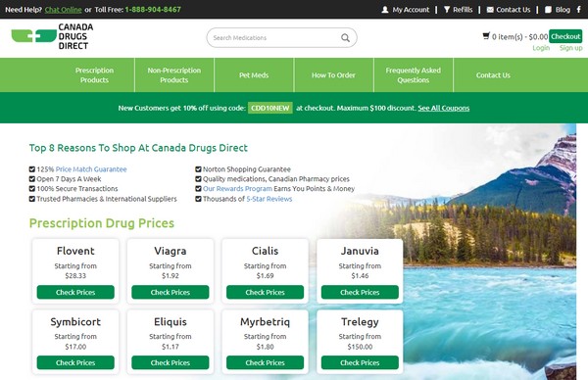Screen dimensions: 588x380
Task: Click the Sign up link
Action: pyautogui.click(x=570, y=48)
